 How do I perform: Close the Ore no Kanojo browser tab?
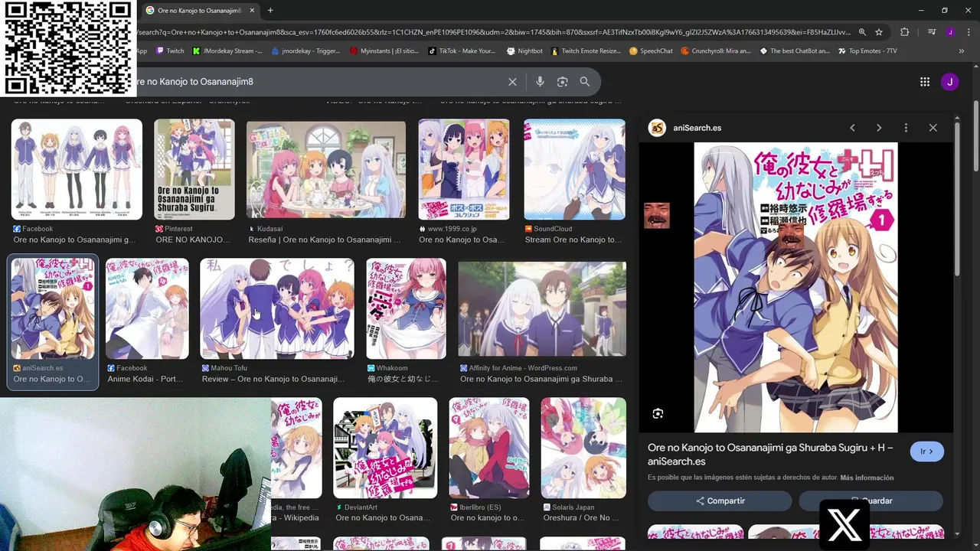pyautogui.click(x=252, y=10)
